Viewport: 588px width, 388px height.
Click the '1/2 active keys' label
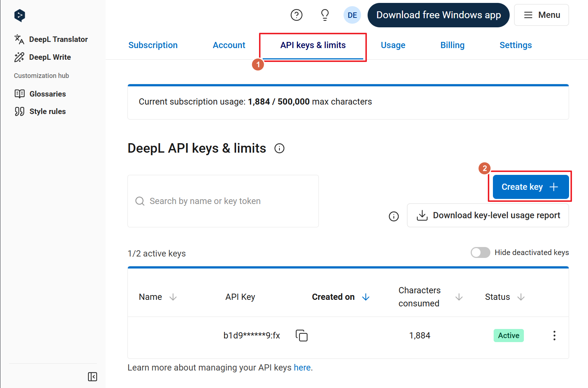pyautogui.click(x=157, y=254)
